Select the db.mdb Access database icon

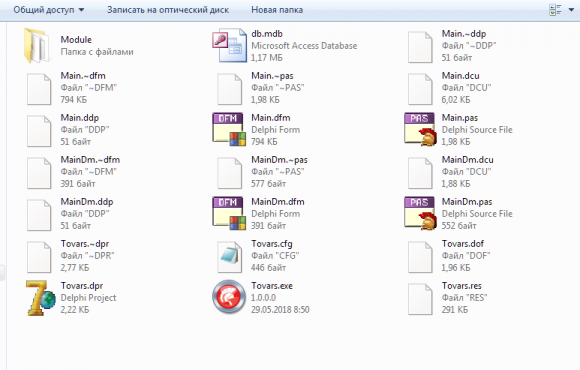pos(229,46)
